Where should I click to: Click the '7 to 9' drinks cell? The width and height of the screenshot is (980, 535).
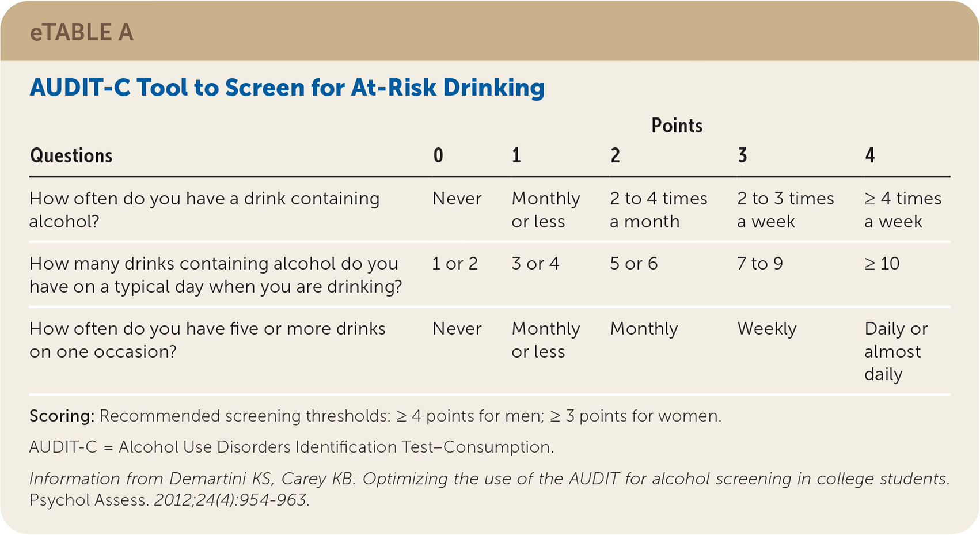[x=759, y=264]
